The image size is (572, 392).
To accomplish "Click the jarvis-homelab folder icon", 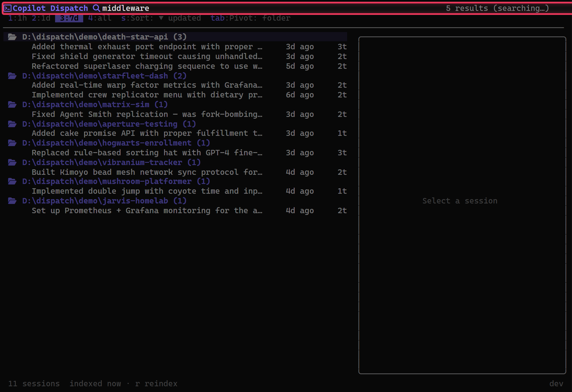I will 13,201.
